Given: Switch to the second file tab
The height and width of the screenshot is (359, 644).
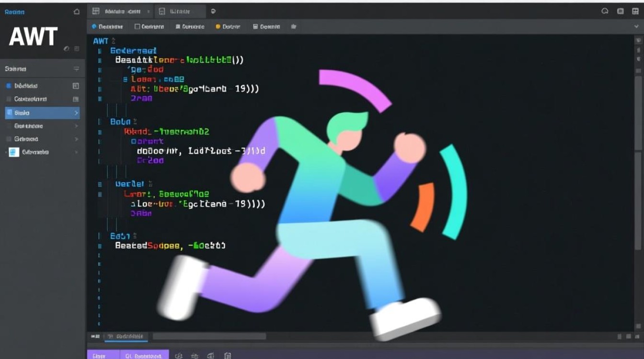Looking at the screenshot, I should (180, 11).
